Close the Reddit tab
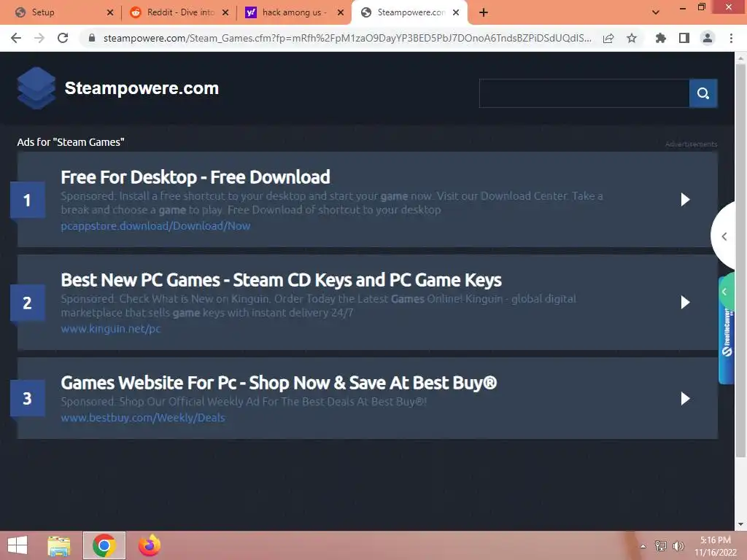The height and width of the screenshot is (560, 747). tap(225, 12)
